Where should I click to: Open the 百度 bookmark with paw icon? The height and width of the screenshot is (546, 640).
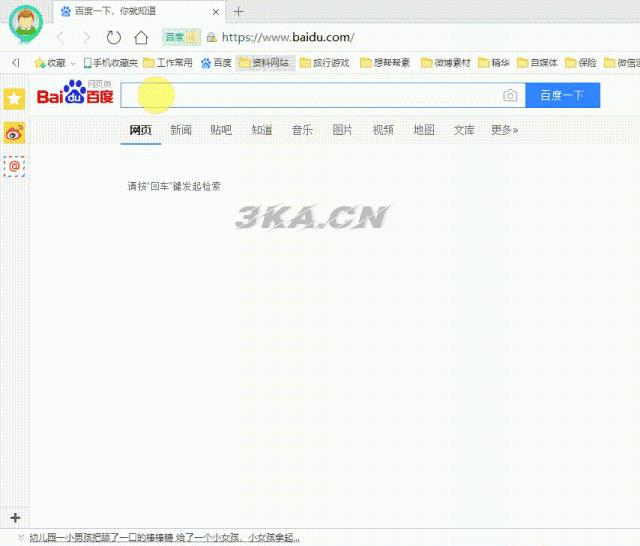(x=216, y=63)
